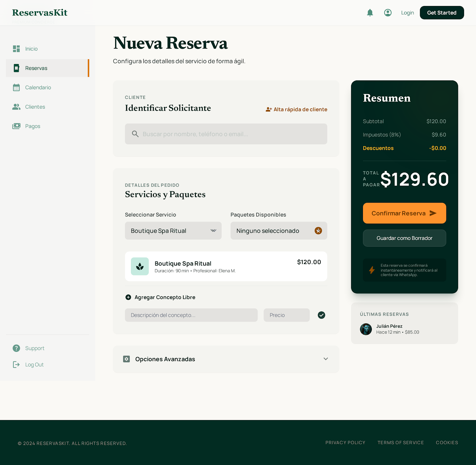
Task: Select the Calendario icon in sidebar
Action: click(16, 87)
